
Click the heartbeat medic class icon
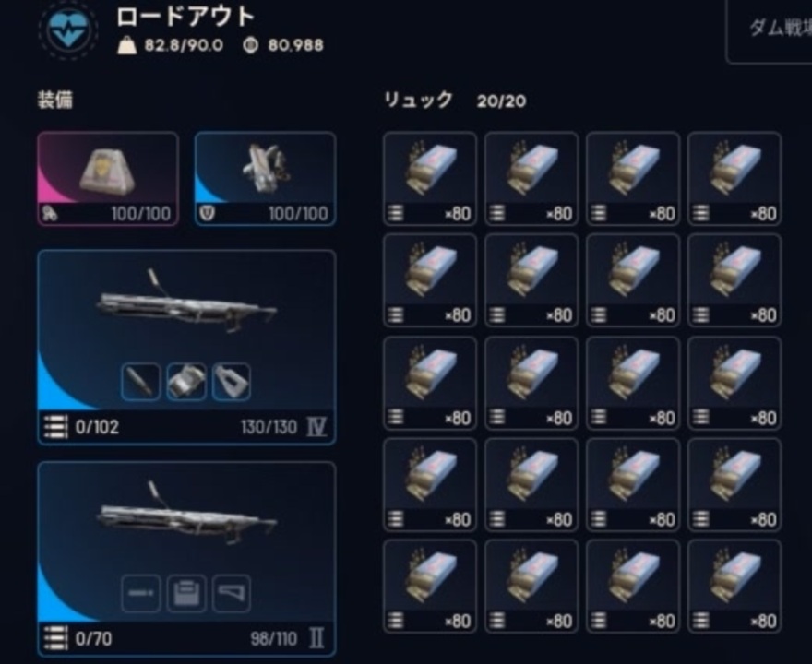69,30
